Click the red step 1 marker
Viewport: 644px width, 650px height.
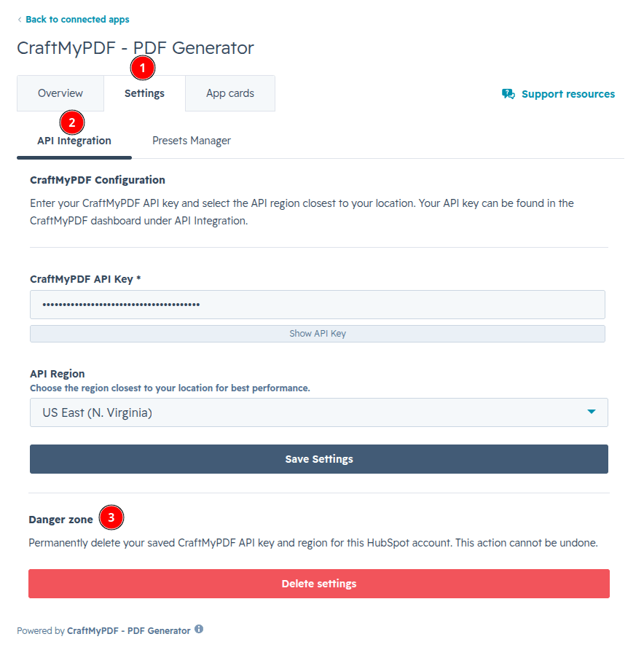(143, 68)
